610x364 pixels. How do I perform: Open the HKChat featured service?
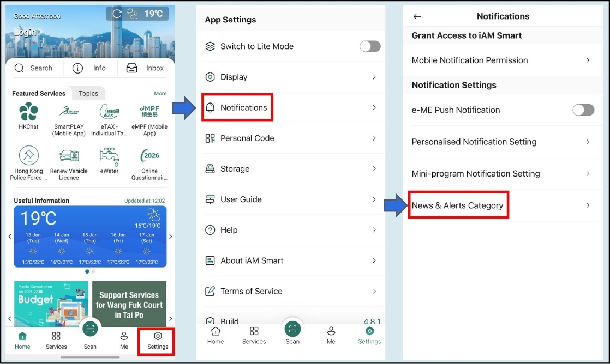28,116
